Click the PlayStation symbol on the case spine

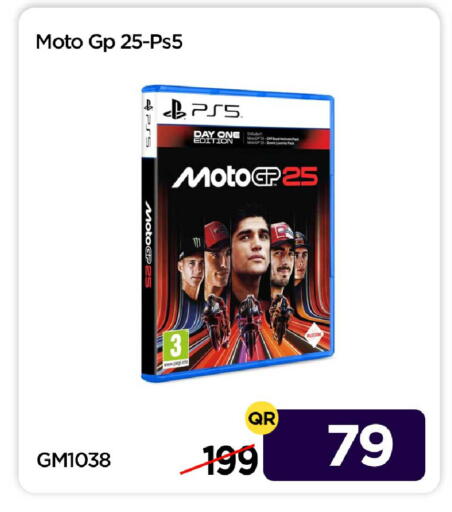[148, 105]
